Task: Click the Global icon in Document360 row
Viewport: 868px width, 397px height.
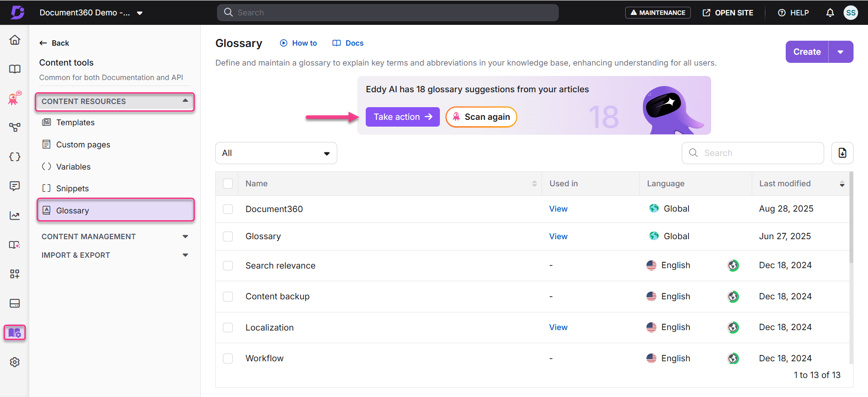Action: pyautogui.click(x=654, y=208)
